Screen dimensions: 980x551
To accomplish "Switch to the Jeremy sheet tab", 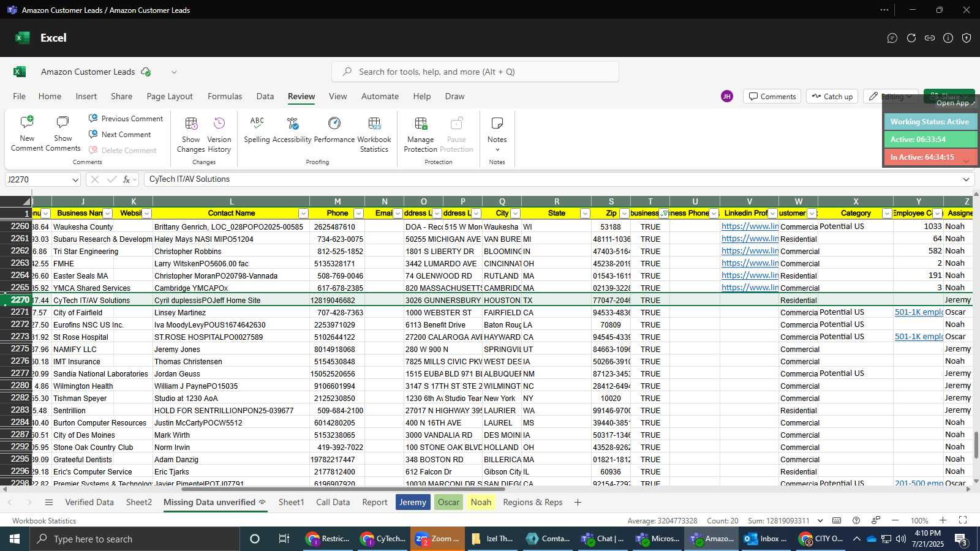I will [413, 502].
